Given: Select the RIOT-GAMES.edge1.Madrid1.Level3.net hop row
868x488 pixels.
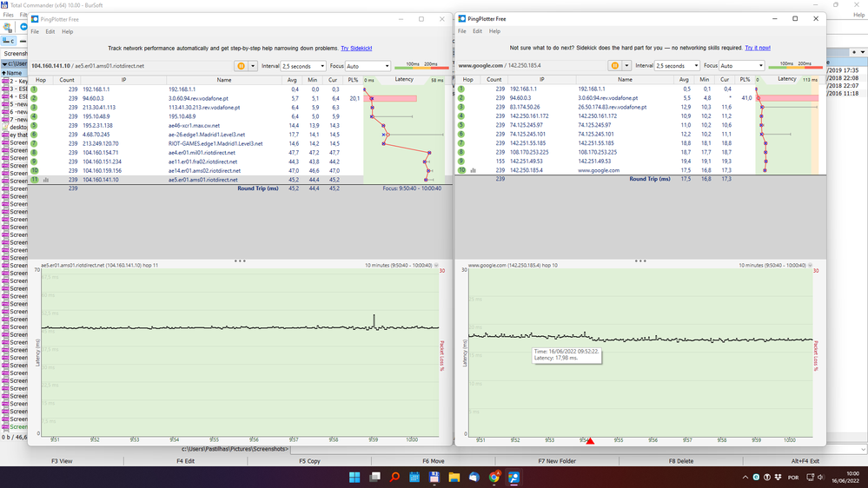Looking at the screenshot, I should pyautogui.click(x=214, y=143).
